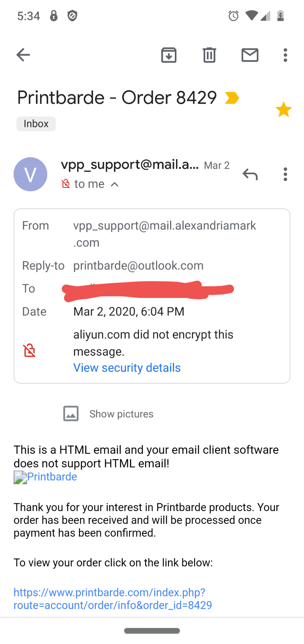This screenshot has height=644, width=304.
Task: Tap the Inbox label chip
Action: [x=36, y=124]
